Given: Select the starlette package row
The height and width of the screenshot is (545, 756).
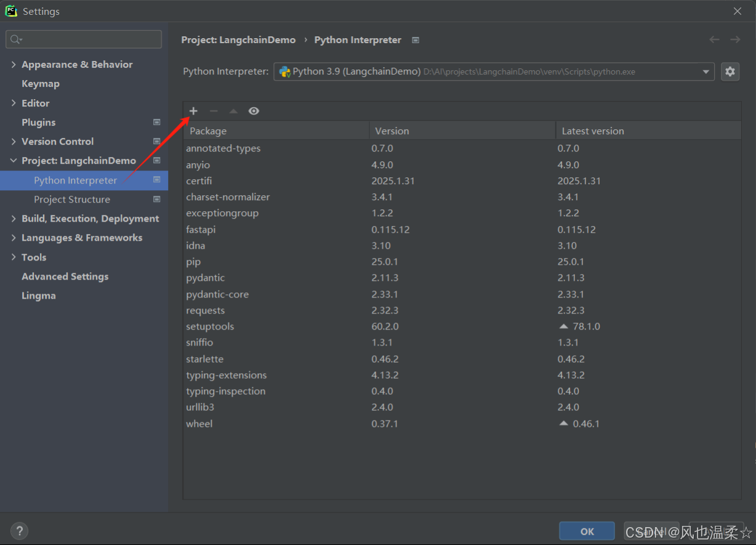Looking at the screenshot, I should point(462,359).
